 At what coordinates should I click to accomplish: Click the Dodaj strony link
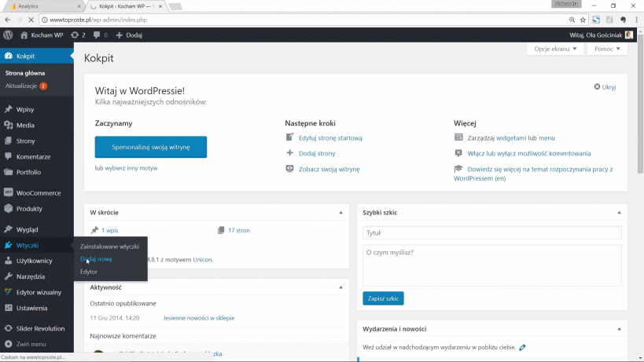coord(317,153)
